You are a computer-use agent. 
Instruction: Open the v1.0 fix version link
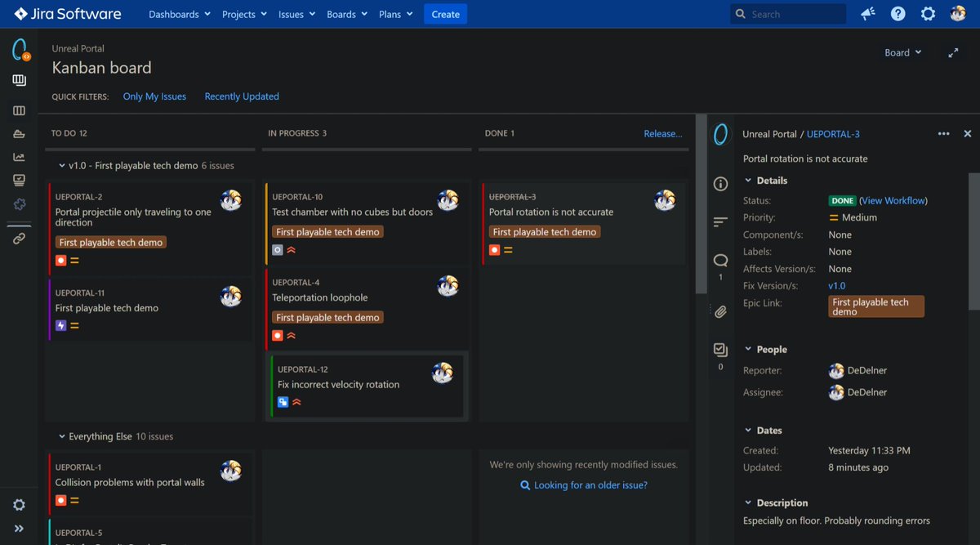pos(837,286)
